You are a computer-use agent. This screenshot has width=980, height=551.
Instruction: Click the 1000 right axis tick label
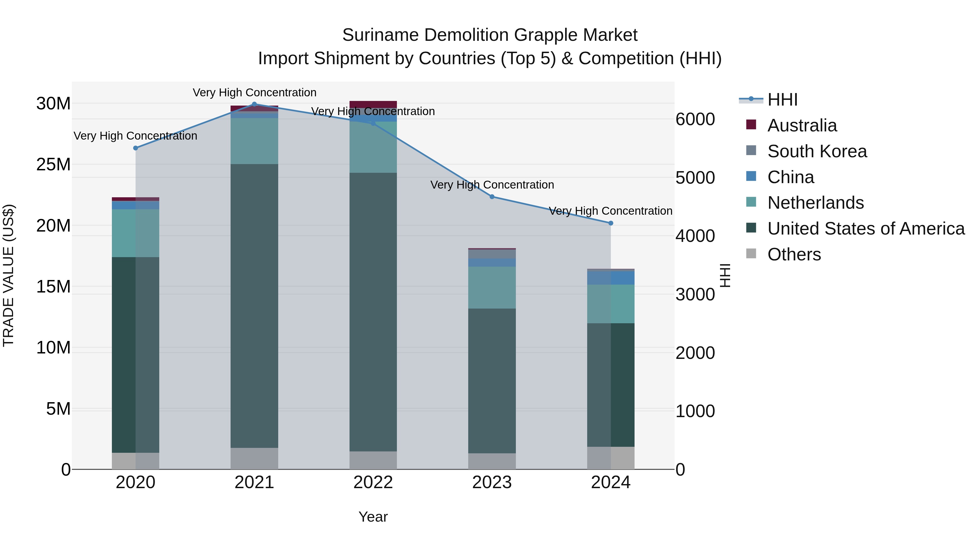pos(695,411)
